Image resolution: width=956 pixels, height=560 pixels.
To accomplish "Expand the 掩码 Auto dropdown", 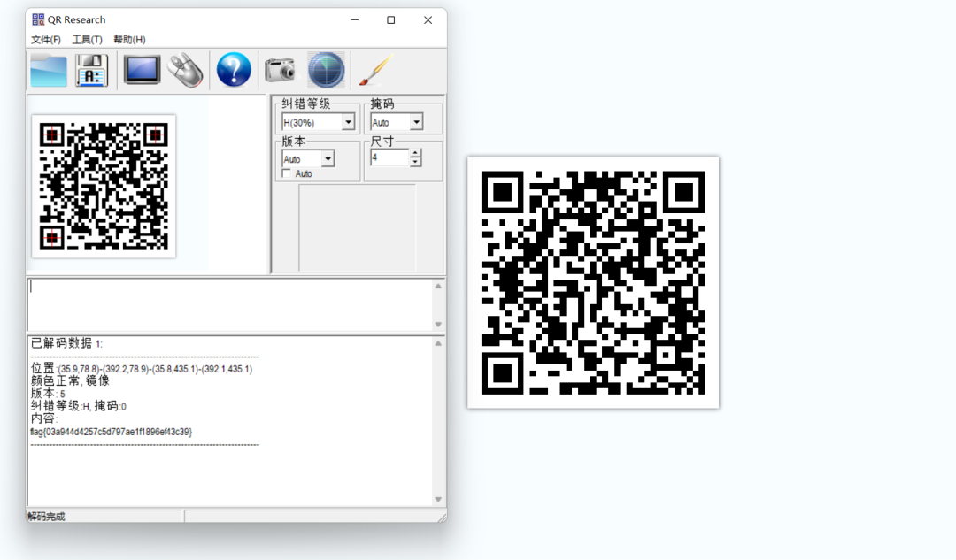I will 416,122.
